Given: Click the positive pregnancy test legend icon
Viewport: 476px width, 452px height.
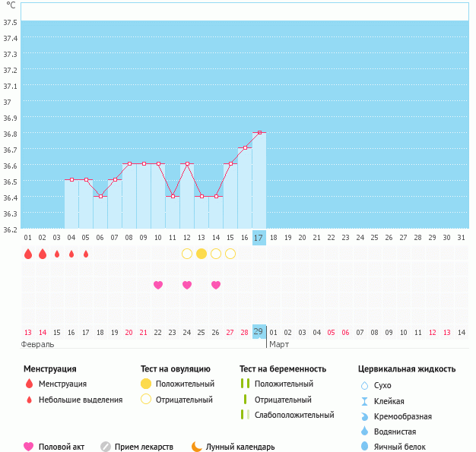Looking at the screenshot, I should point(244,384).
